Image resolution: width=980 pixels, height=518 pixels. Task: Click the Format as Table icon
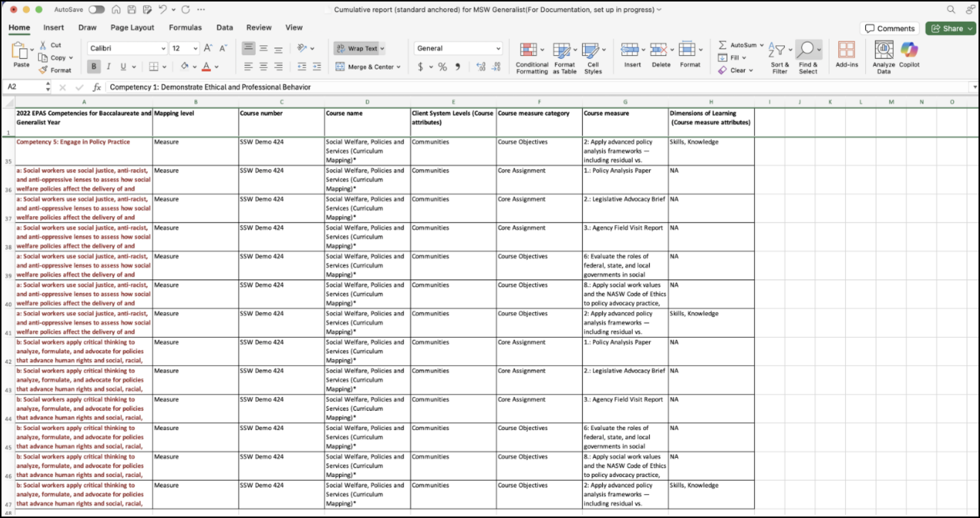[562, 50]
